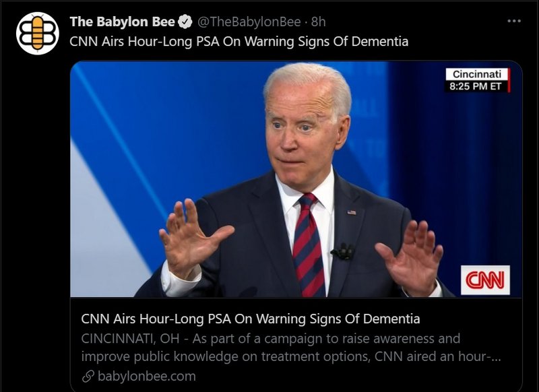Open the @TheBabylonBee handle link
539x392 pixels.
pos(249,22)
